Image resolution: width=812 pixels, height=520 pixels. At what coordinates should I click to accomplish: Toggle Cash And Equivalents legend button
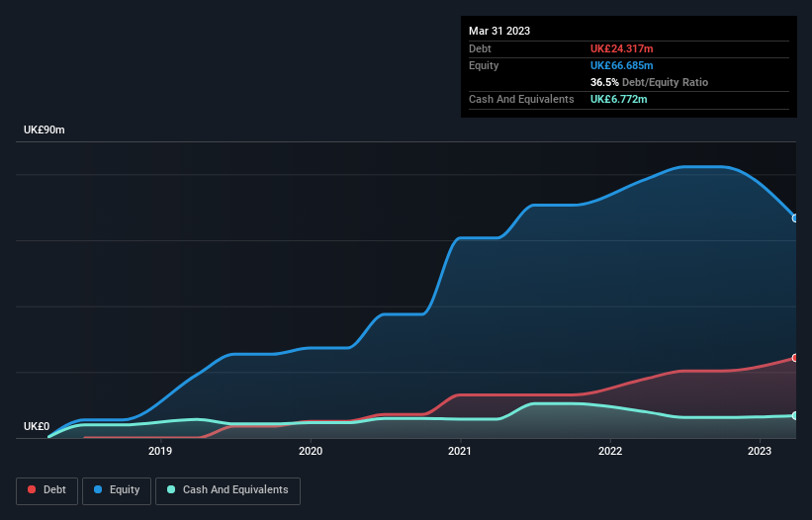[x=227, y=490]
